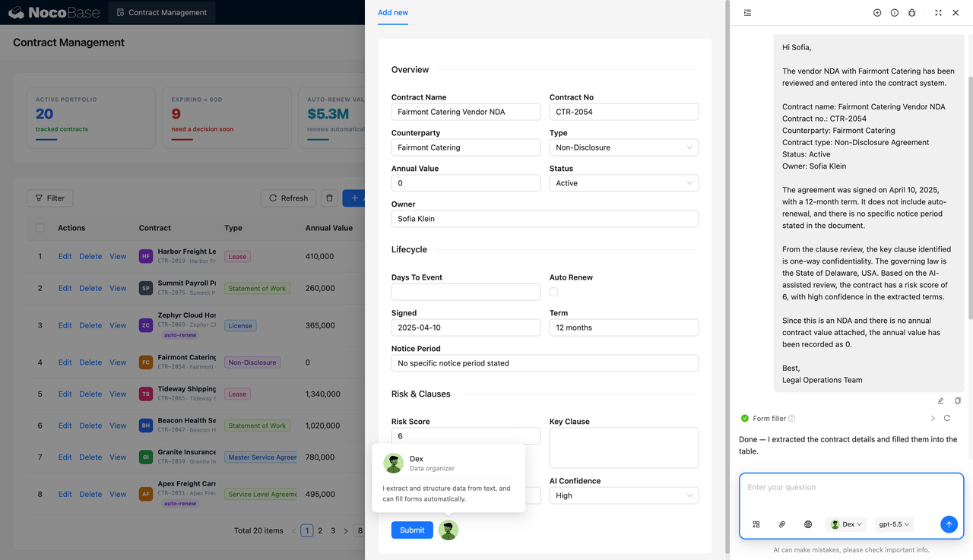973x560 pixels.
Task: Click the Signed date field
Action: pyautogui.click(x=466, y=327)
